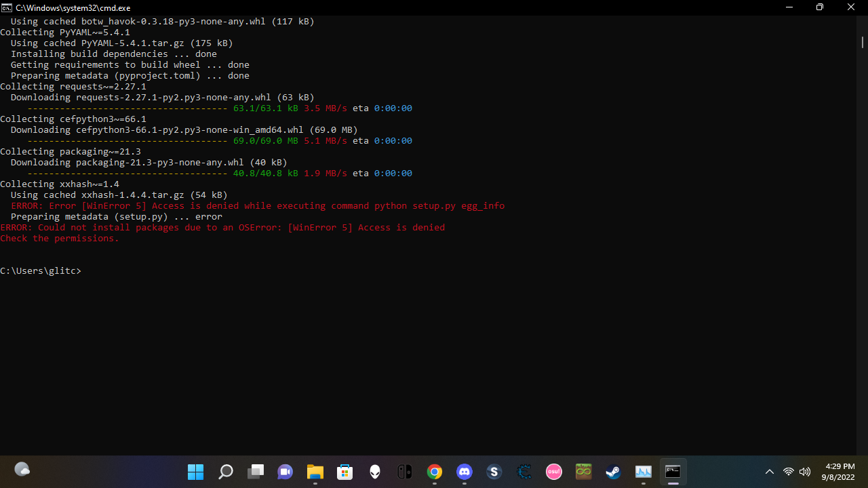Image resolution: width=868 pixels, height=488 pixels.
Task: Open Steam from the taskbar
Action: [614, 472]
